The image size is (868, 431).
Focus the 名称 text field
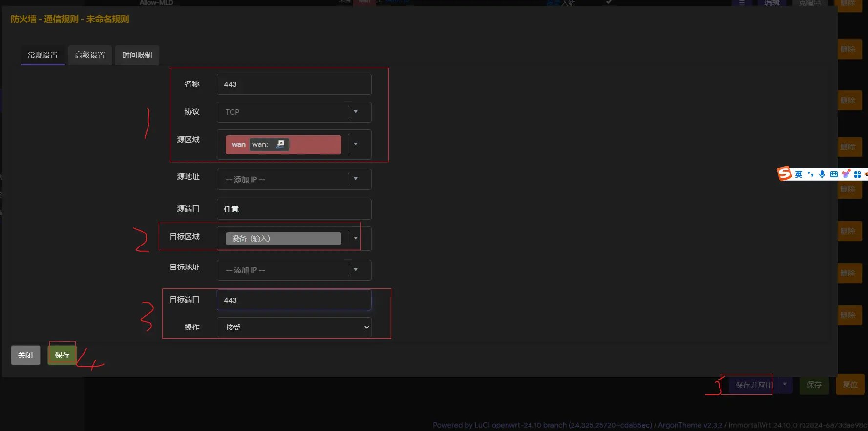coord(294,84)
